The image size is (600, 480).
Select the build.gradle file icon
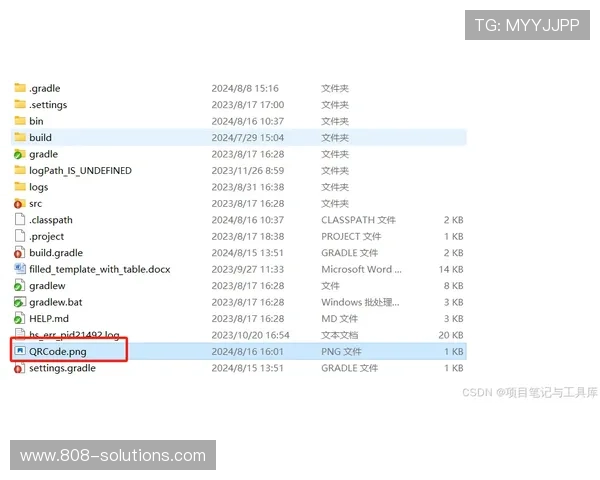tap(20, 253)
